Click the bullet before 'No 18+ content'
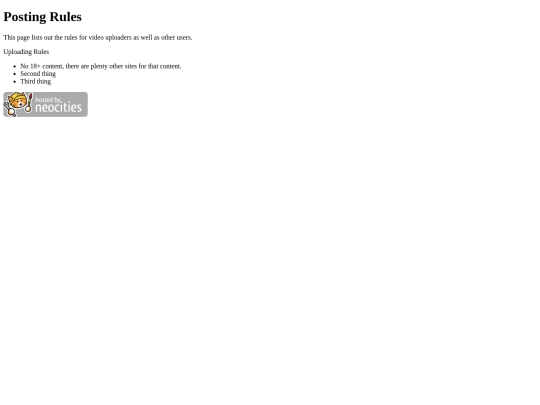Image resolution: width=540 pixels, height=405 pixels. click(x=14, y=66)
